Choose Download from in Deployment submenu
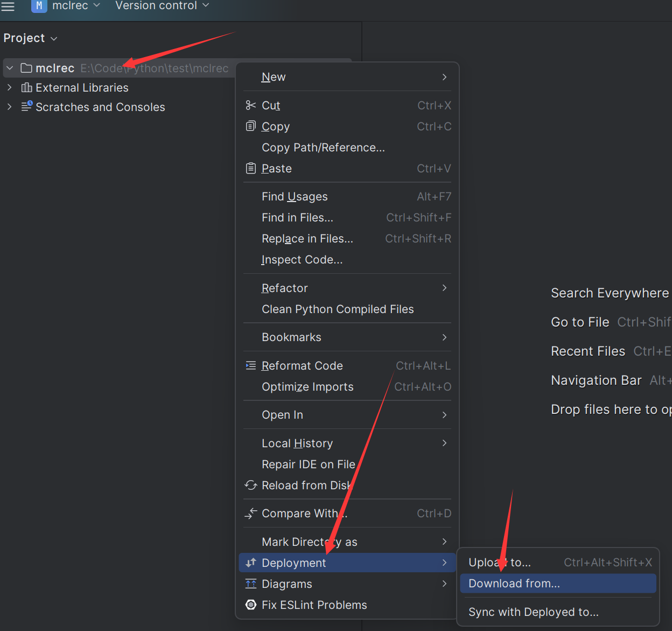The image size is (672, 631). coord(558,584)
